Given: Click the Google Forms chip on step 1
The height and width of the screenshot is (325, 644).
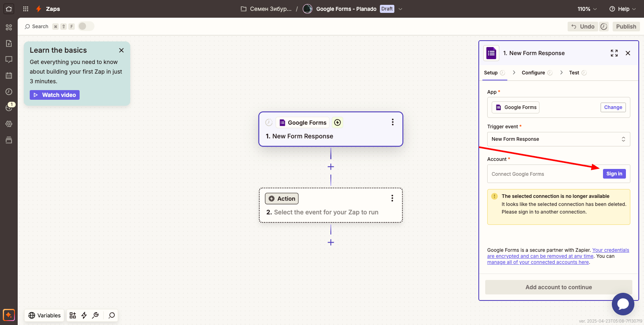Looking at the screenshot, I should [303, 123].
